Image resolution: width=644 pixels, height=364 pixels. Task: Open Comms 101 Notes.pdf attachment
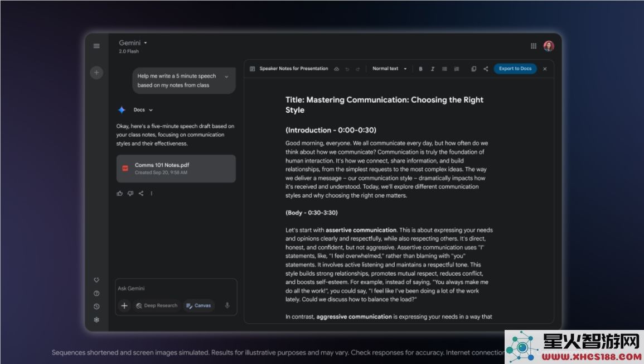click(176, 169)
